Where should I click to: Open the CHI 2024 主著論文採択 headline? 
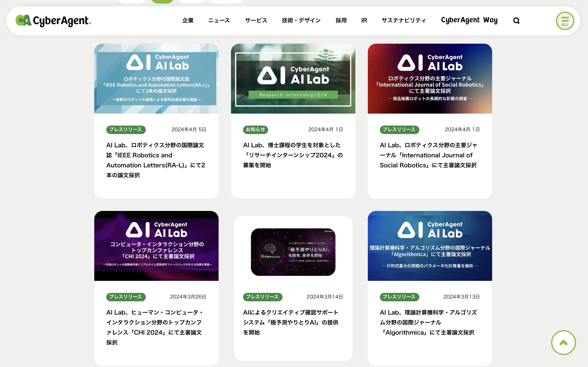point(155,328)
